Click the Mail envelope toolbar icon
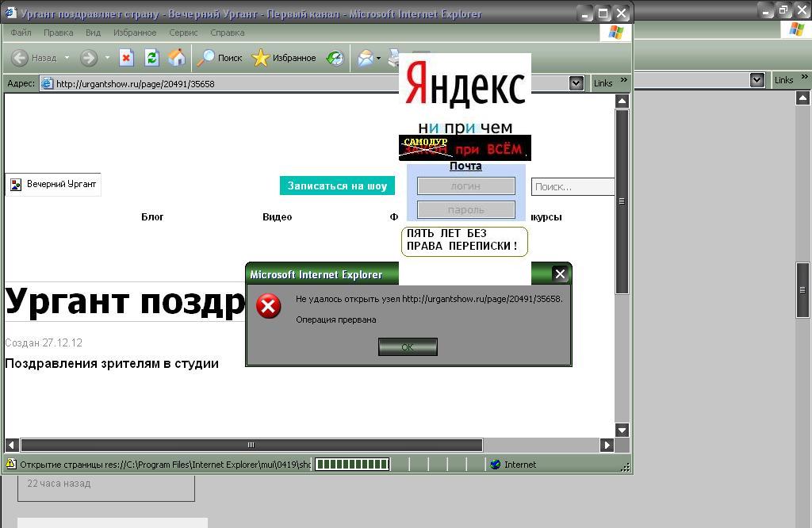This screenshot has width=812, height=528. (x=365, y=58)
